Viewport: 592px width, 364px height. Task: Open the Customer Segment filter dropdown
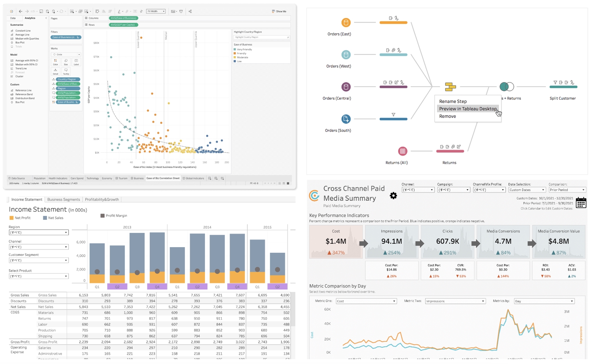[x=39, y=260]
